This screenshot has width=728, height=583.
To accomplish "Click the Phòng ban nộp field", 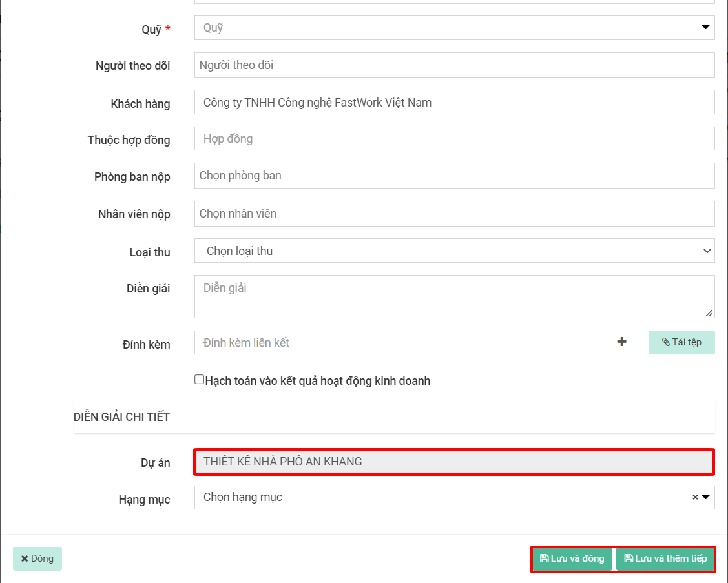I will [454, 176].
